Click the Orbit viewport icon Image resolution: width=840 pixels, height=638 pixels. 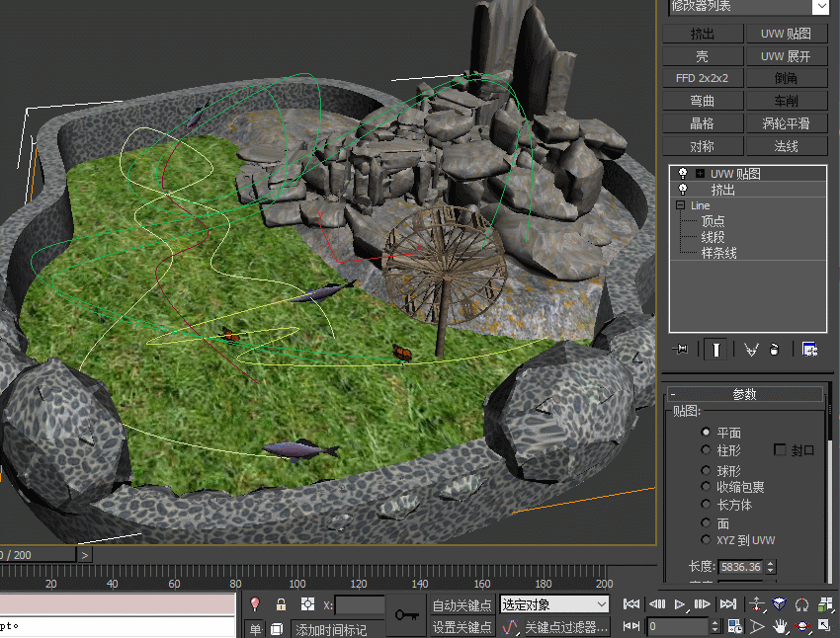click(x=802, y=626)
